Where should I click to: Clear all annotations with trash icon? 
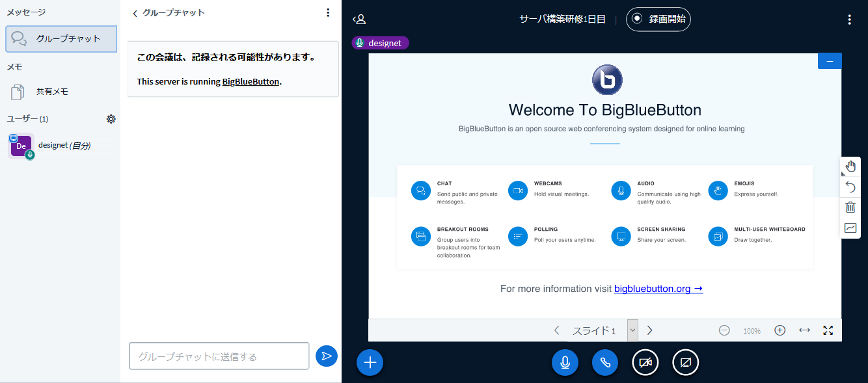[850, 207]
